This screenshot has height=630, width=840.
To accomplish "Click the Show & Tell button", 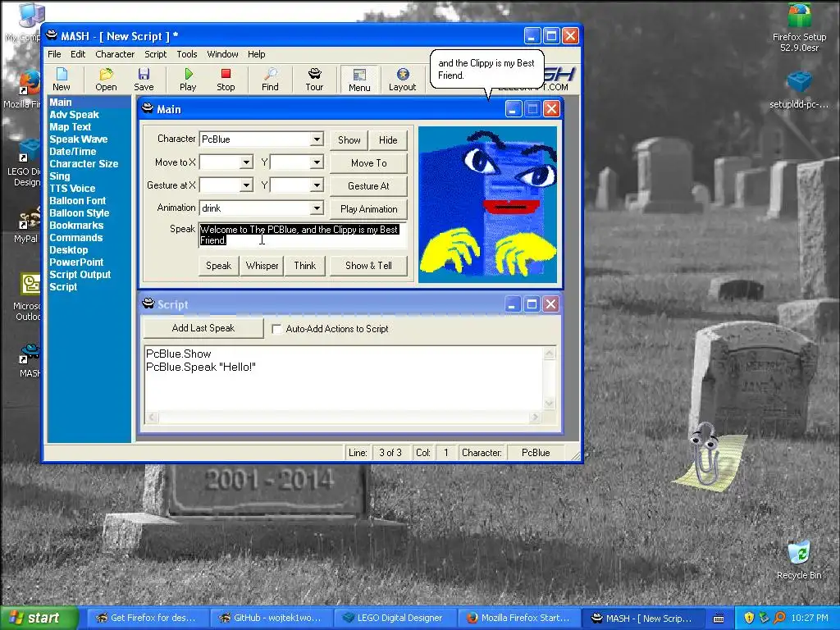I will pyautogui.click(x=368, y=266).
